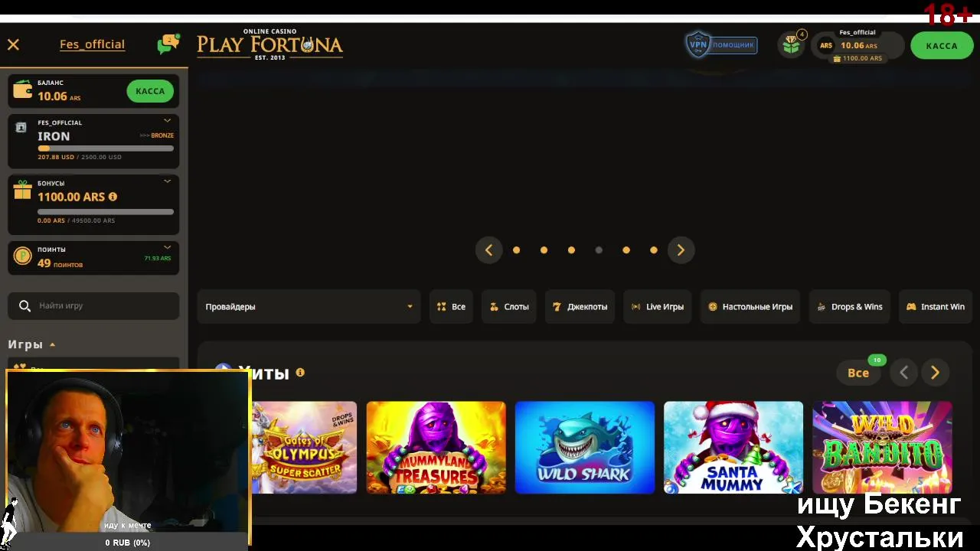
Task: Click the info icon next to 1100.00 ARS
Action: [x=113, y=197]
